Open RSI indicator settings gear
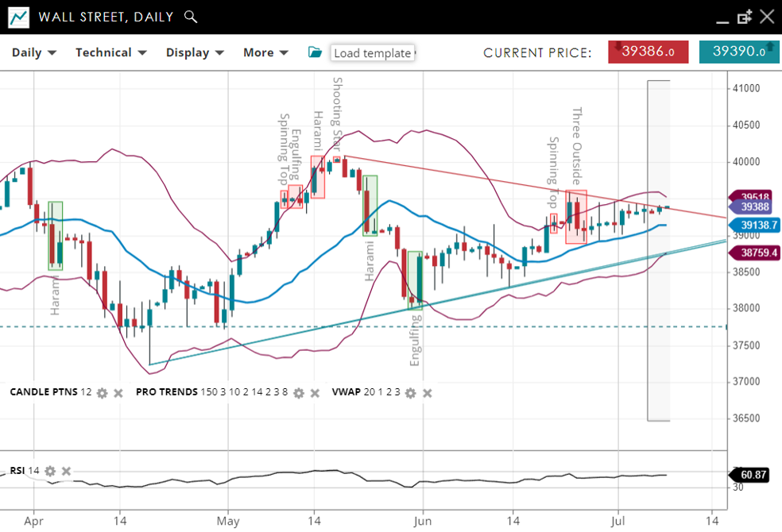The image size is (782, 532). click(50, 471)
